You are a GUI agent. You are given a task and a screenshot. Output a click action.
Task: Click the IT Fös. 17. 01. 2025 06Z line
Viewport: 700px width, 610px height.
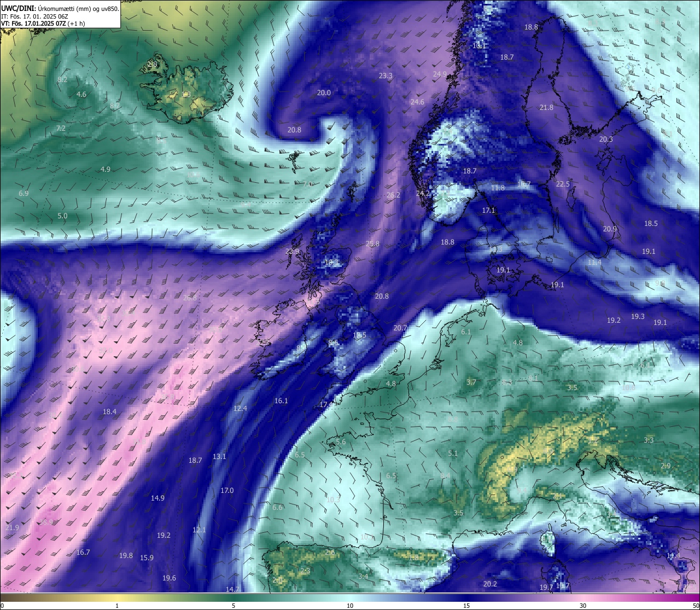tap(34, 16)
